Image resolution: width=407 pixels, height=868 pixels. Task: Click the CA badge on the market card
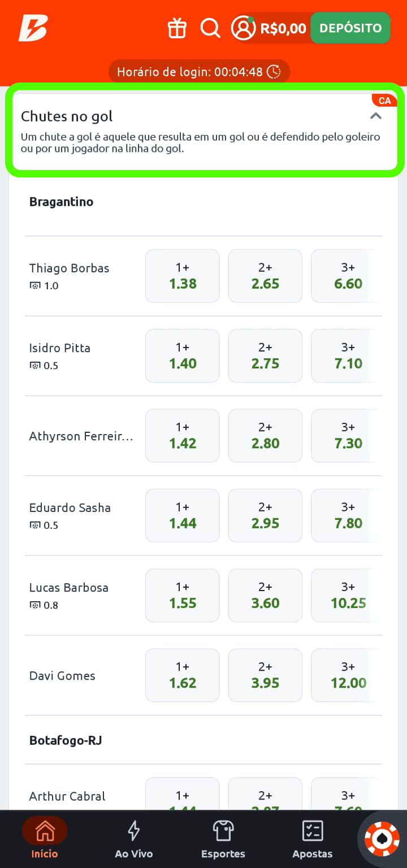coord(384,100)
